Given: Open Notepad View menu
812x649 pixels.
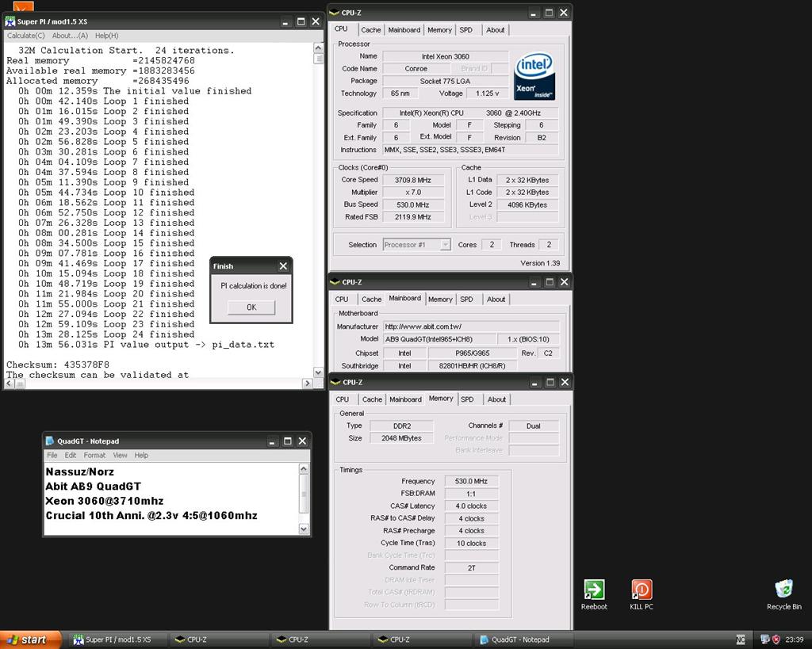Looking at the screenshot, I should click(121, 456).
